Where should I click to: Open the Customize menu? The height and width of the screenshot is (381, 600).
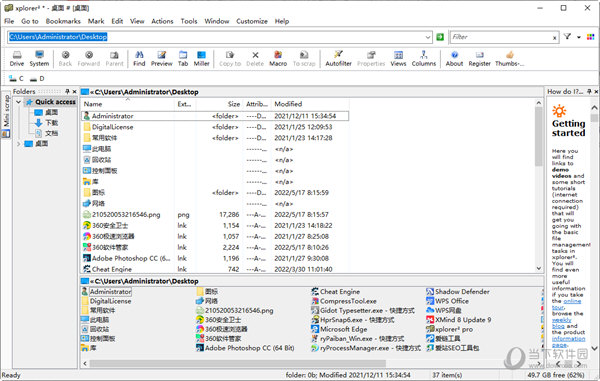coord(252,21)
